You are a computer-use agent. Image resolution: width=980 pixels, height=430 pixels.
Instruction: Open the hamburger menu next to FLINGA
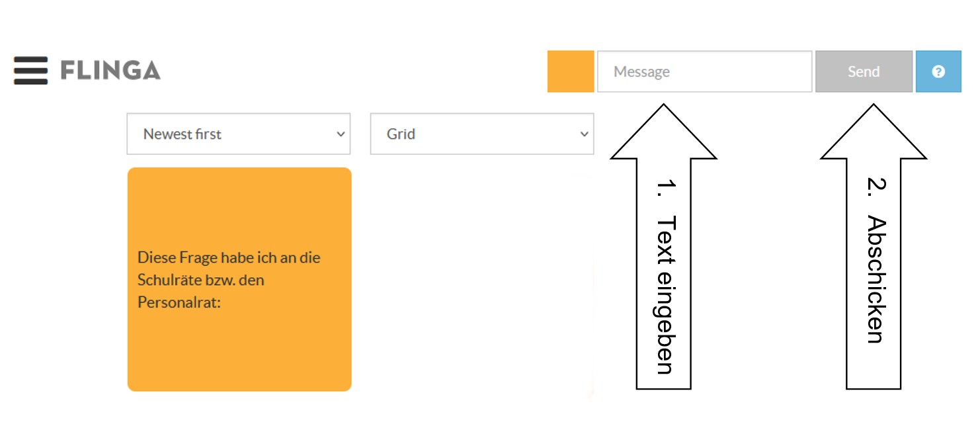[x=30, y=71]
